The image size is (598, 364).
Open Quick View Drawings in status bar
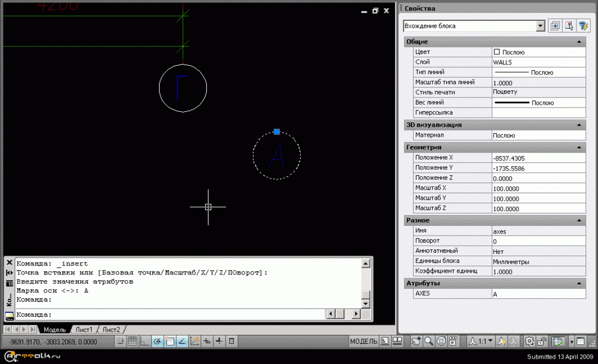pos(398,341)
